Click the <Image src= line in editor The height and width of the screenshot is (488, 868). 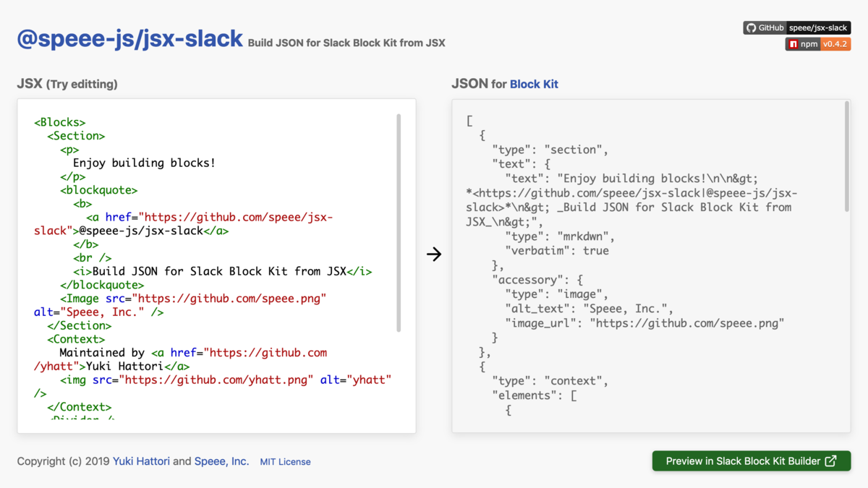pos(193,298)
